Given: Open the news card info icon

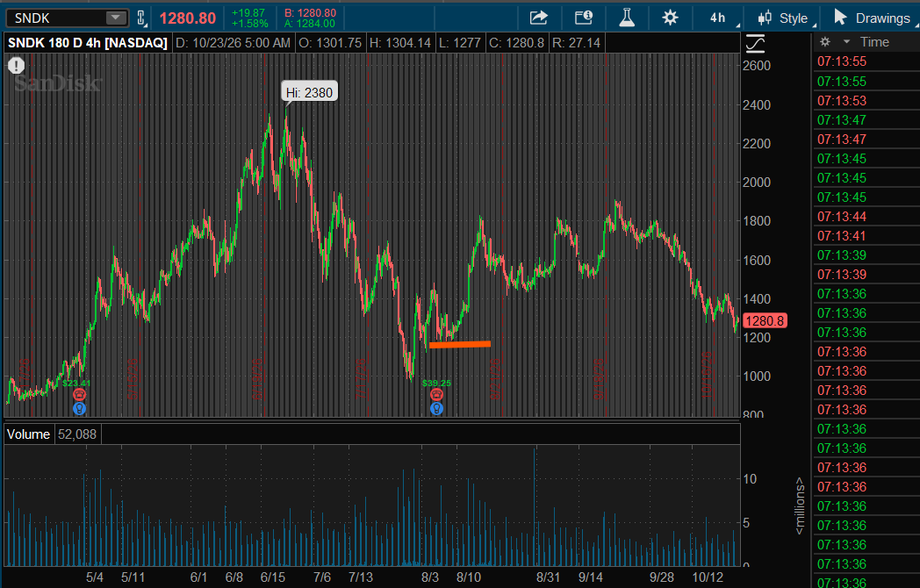Looking at the screenshot, I should tap(583, 18).
